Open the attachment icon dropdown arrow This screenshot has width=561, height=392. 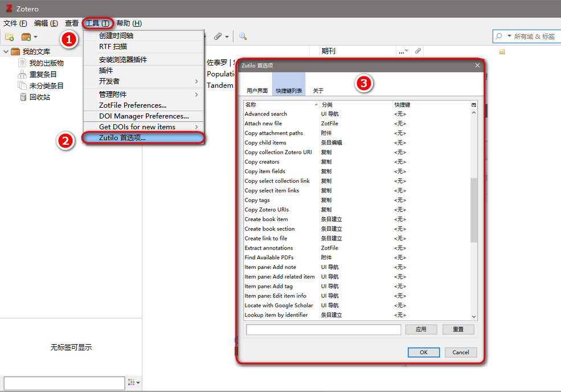pyautogui.click(x=227, y=36)
